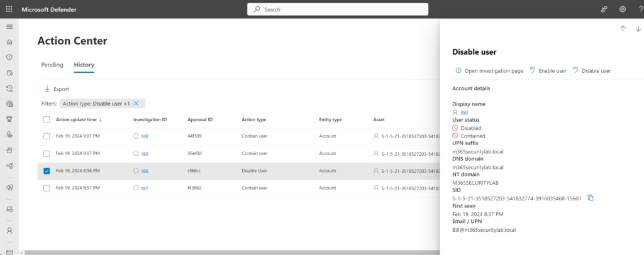Open Help question mark icon
The width and height of the screenshot is (644, 255).
(641, 9)
